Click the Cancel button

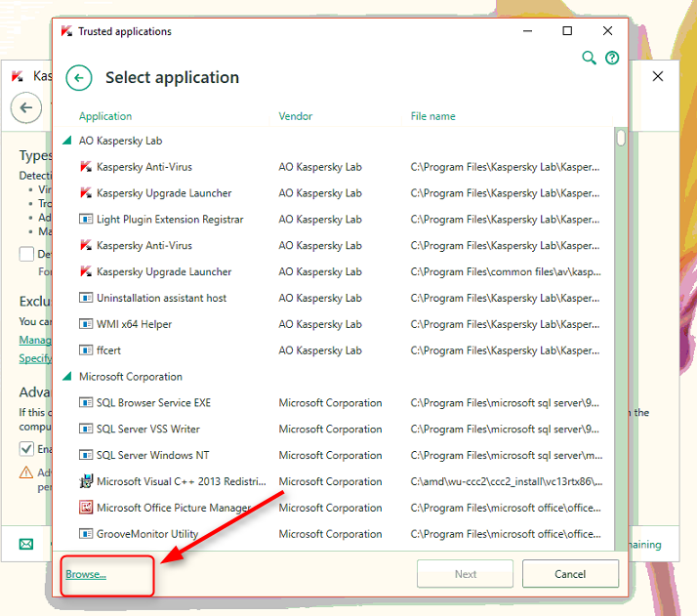pos(570,574)
